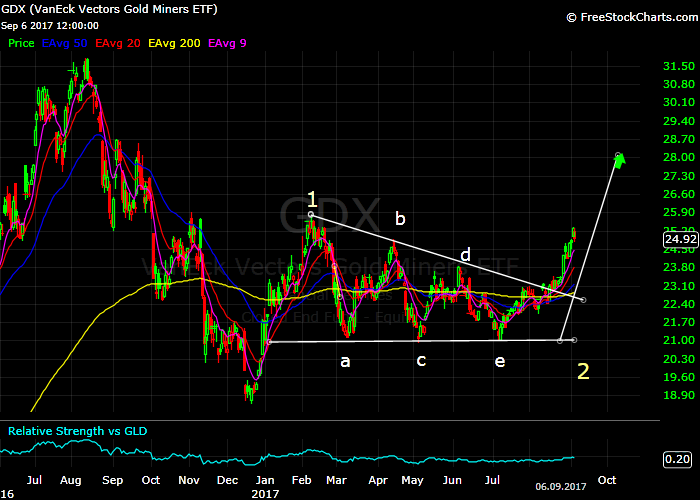Screen dimensions: 700x500
Task: Click the 21.70 price axis label
Action: pyautogui.click(x=679, y=322)
